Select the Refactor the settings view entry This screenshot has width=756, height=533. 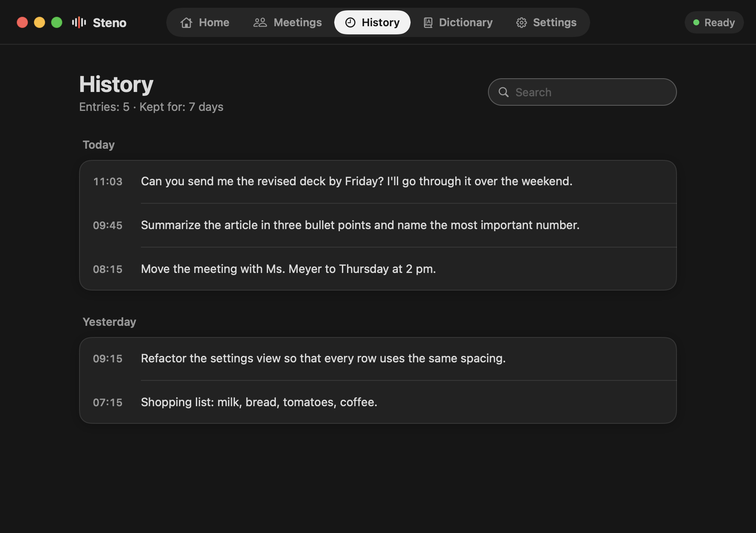(378, 358)
